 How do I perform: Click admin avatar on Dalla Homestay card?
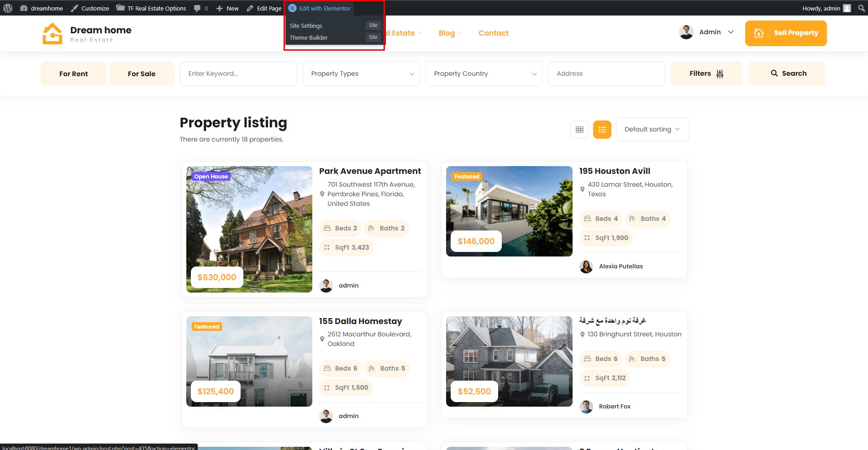(x=326, y=416)
